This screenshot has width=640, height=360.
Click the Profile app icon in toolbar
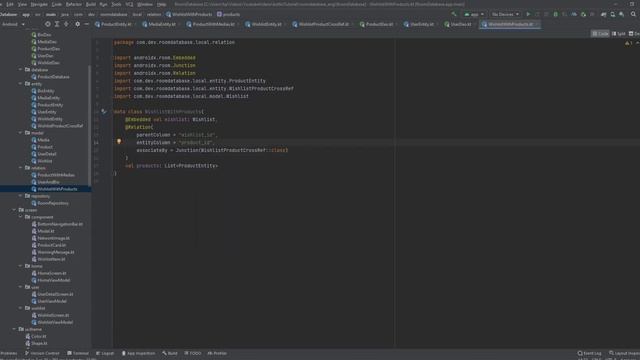(574, 14)
